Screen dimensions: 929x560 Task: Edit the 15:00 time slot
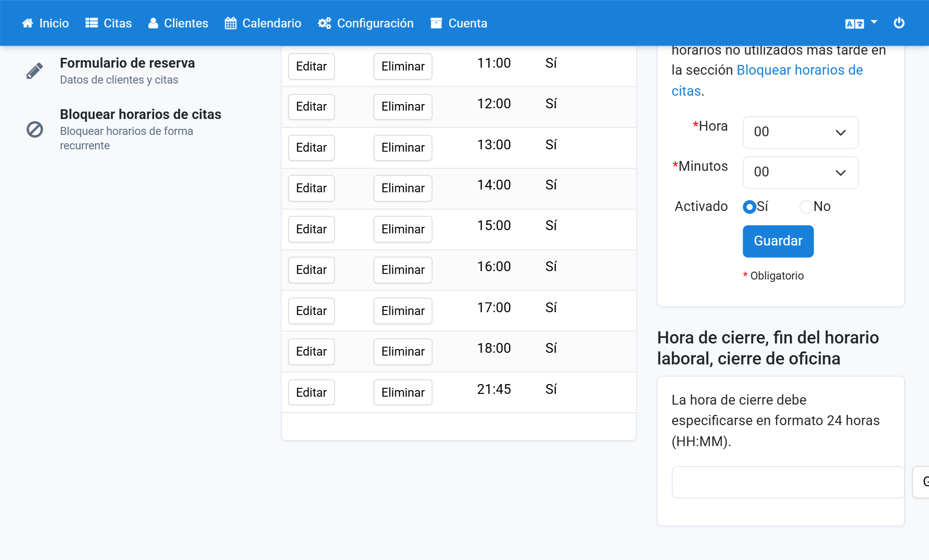(311, 229)
